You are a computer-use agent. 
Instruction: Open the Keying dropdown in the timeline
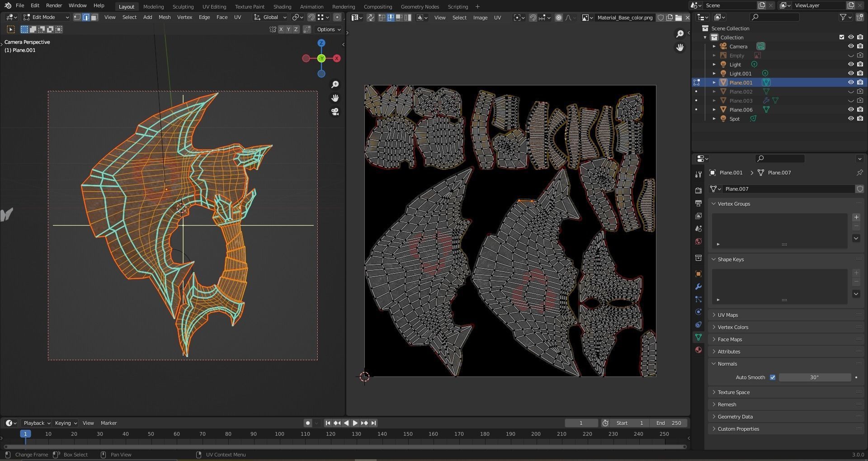[x=66, y=423]
